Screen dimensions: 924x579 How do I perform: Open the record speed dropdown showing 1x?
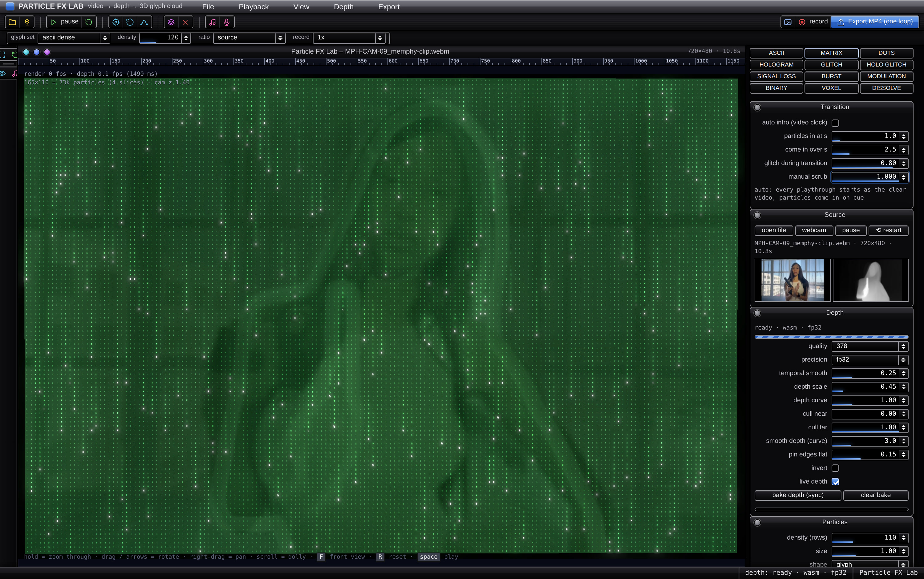pyautogui.click(x=349, y=38)
